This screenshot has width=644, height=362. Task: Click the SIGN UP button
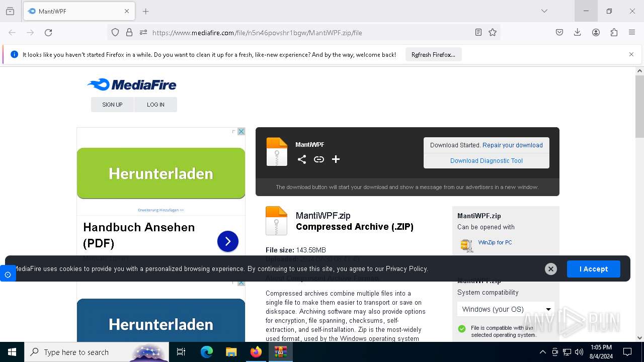click(x=112, y=105)
